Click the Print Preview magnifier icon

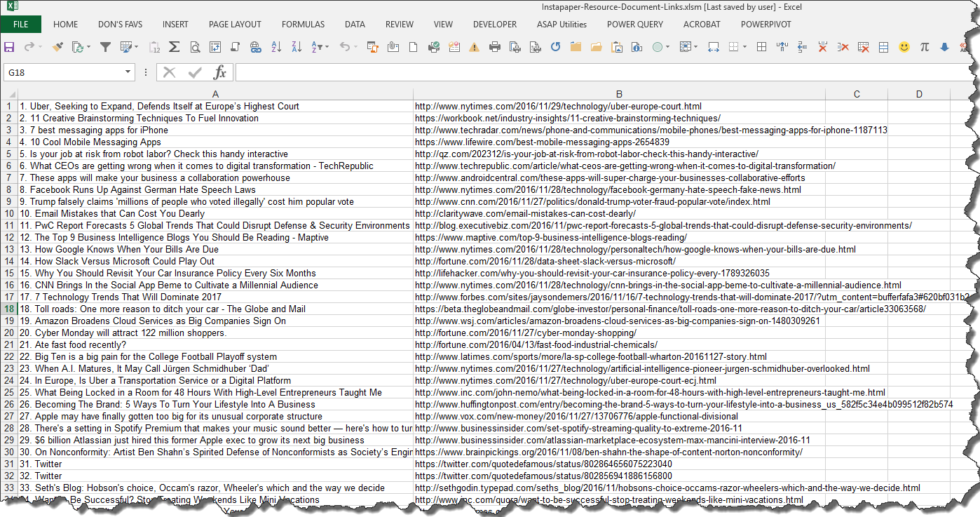(x=195, y=47)
